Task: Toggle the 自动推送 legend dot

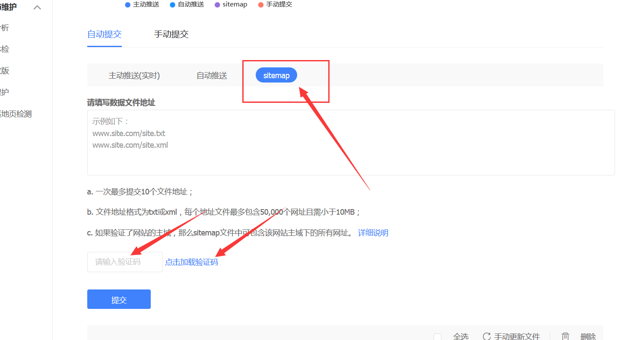Action: (x=172, y=5)
